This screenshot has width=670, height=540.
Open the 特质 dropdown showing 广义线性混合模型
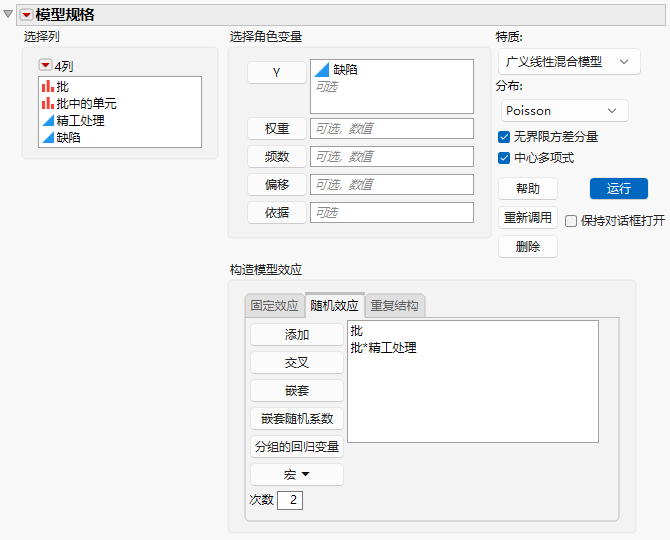click(569, 62)
